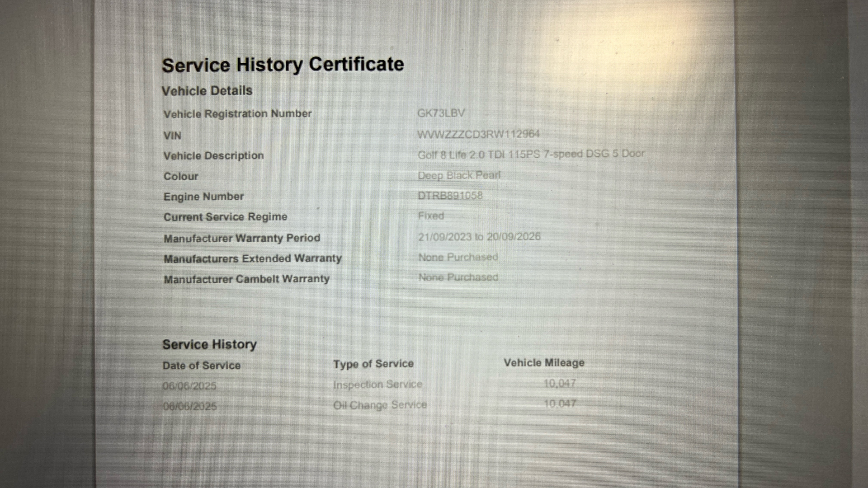Click the engine number DTRB891058
Image resolution: width=868 pixels, height=488 pixels.
(450, 196)
